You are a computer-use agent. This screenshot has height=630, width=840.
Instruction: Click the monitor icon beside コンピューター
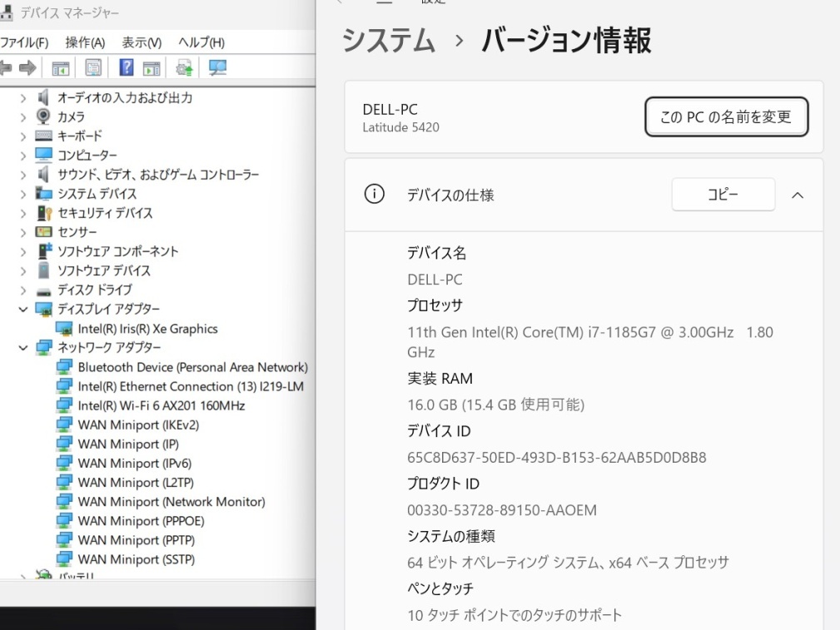(43, 155)
